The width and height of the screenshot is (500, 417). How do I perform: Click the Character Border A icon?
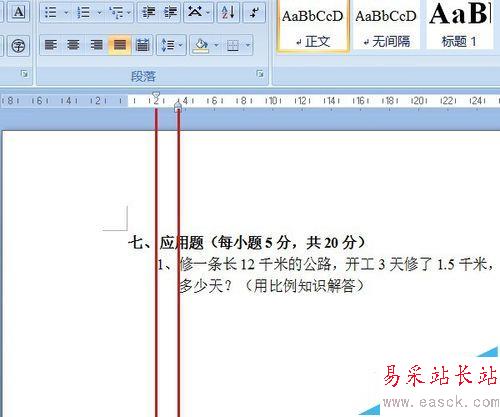pyautogui.click(x=19, y=12)
